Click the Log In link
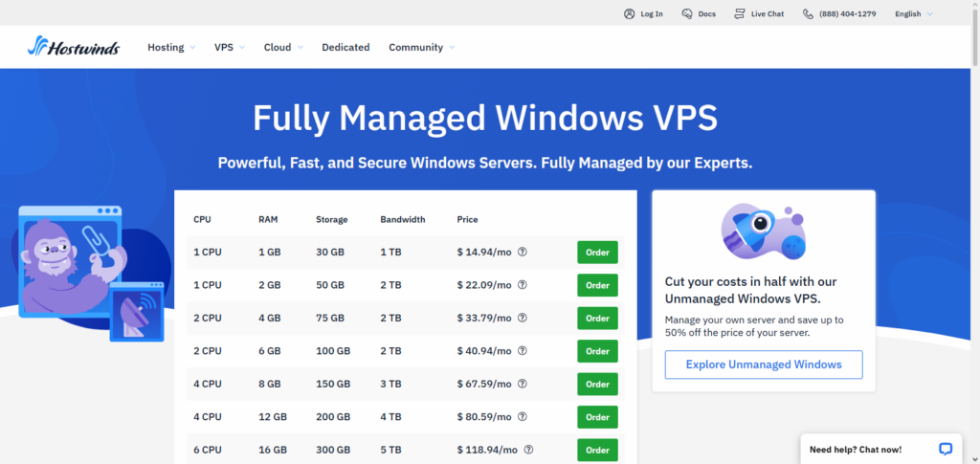 651,13
